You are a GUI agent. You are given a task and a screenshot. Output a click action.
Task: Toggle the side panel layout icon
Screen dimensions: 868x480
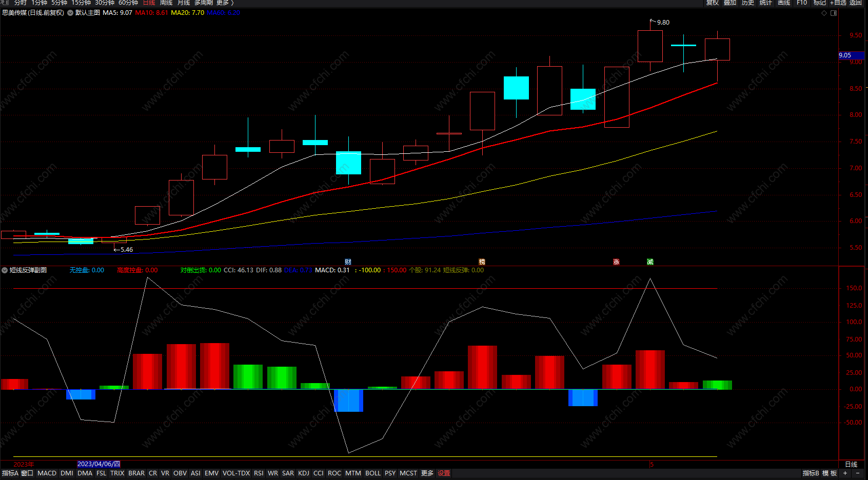834,13
